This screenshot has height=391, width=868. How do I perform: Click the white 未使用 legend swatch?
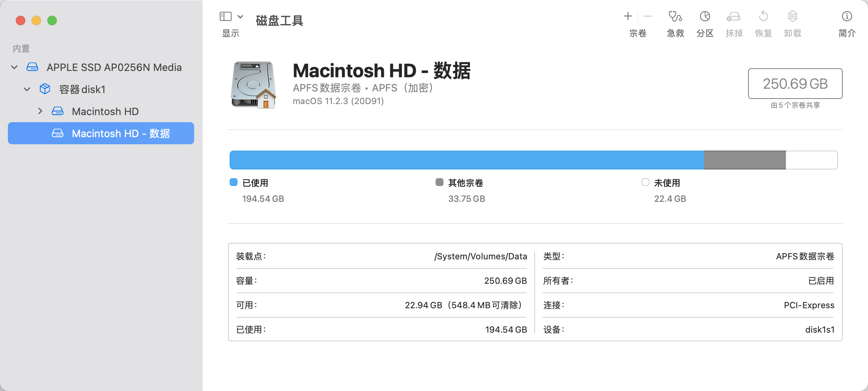coord(645,182)
